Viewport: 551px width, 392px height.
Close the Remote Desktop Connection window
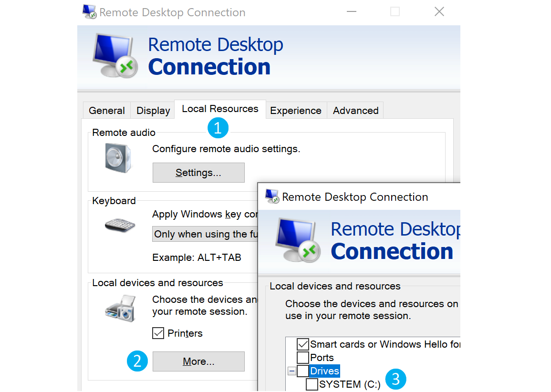click(439, 11)
